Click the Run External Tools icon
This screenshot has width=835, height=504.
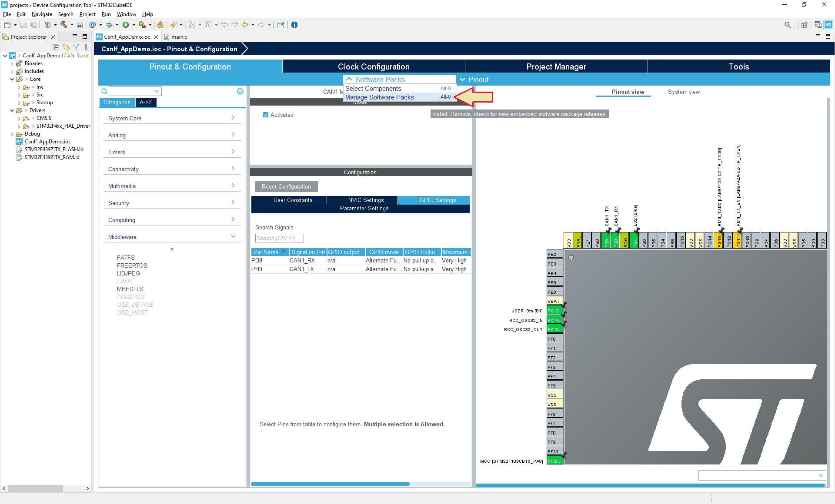point(142,25)
